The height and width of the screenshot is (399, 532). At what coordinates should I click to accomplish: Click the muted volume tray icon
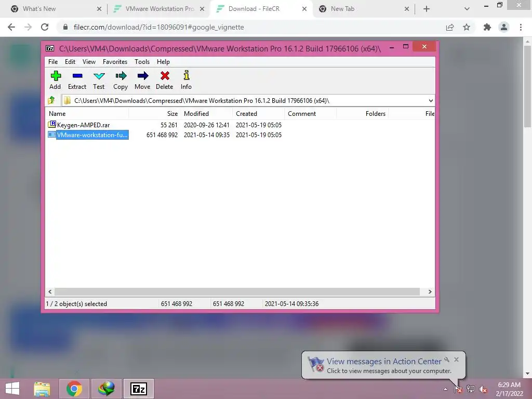click(483, 389)
